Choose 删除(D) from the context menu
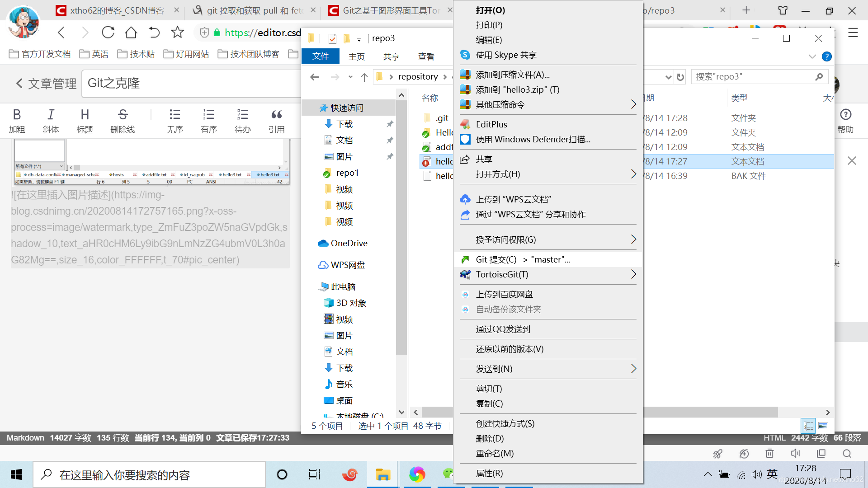The height and width of the screenshot is (488, 868). click(x=548, y=438)
